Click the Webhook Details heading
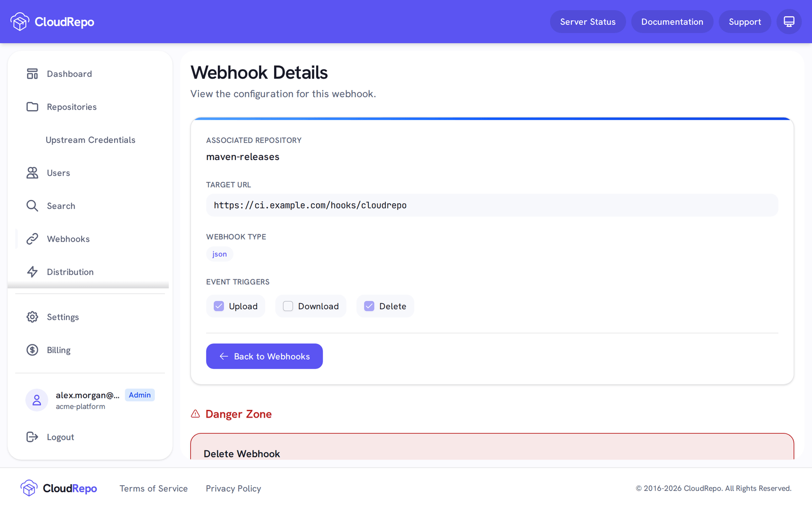 (x=259, y=73)
